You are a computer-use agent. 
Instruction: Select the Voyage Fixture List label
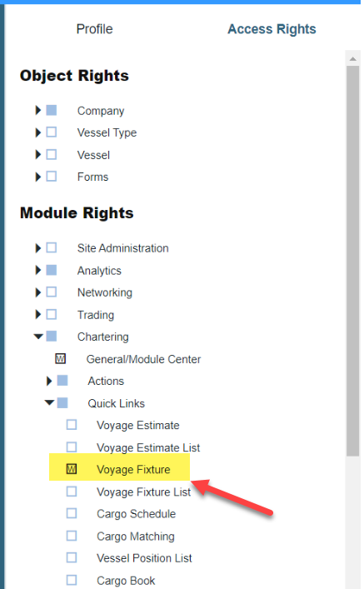pos(143,492)
